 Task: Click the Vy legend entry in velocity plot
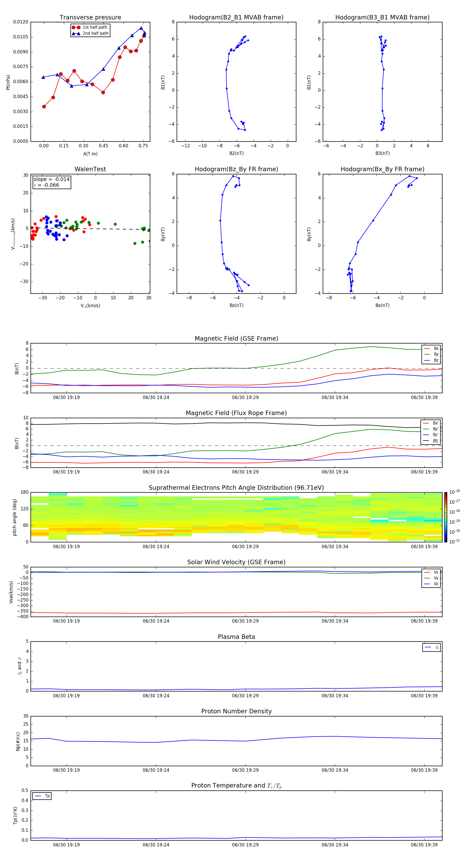[431, 578]
